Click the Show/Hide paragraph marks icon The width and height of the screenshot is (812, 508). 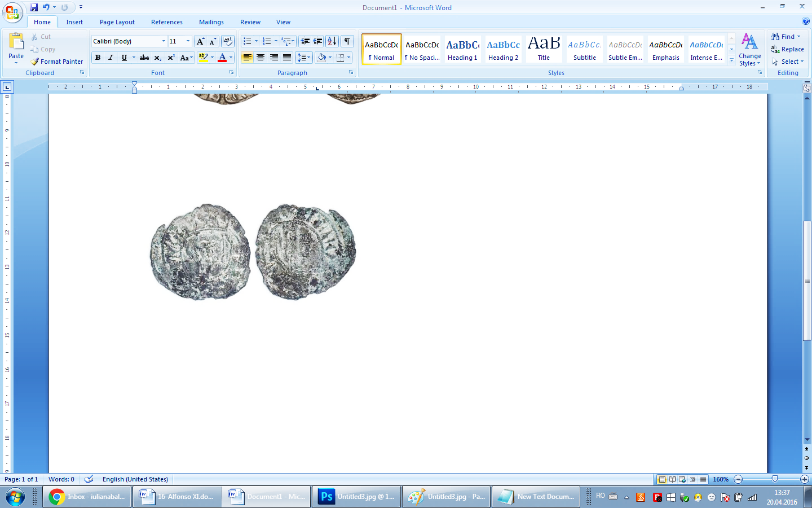[x=347, y=41]
